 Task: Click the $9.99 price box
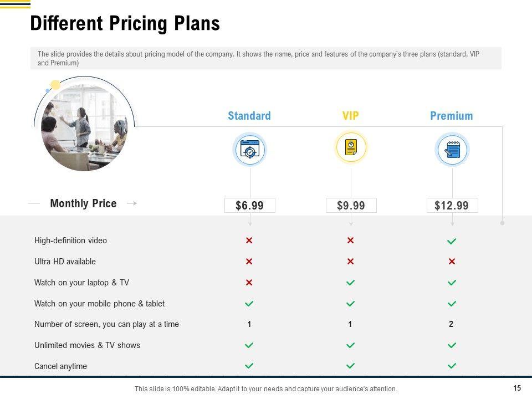[x=351, y=206]
